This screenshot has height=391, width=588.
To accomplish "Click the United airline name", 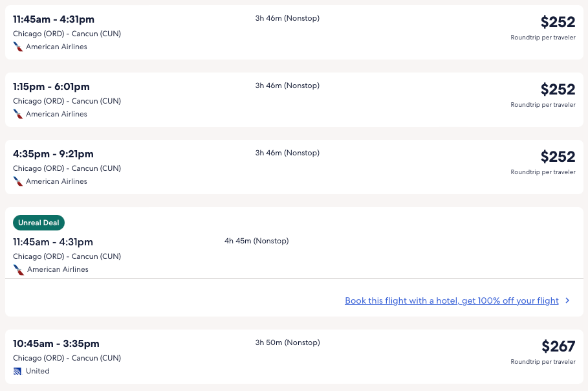I will tap(38, 371).
